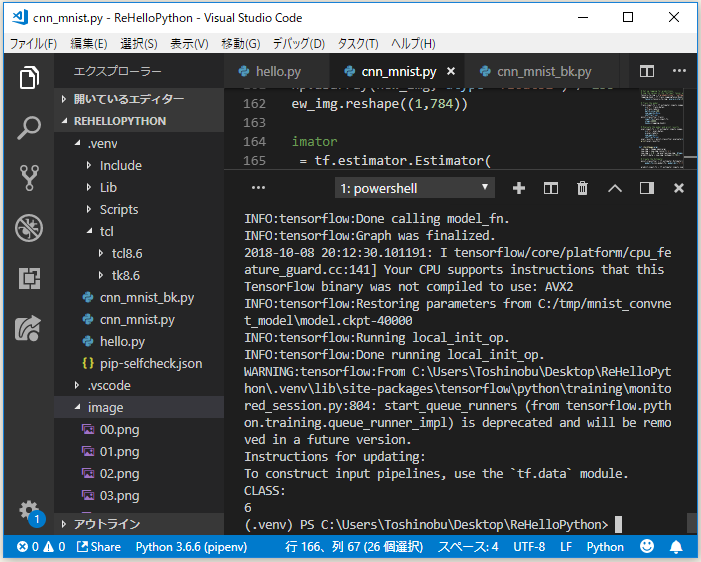Open the 編集(E) menu
The width and height of the screenshot is (701, 562).
89,43
